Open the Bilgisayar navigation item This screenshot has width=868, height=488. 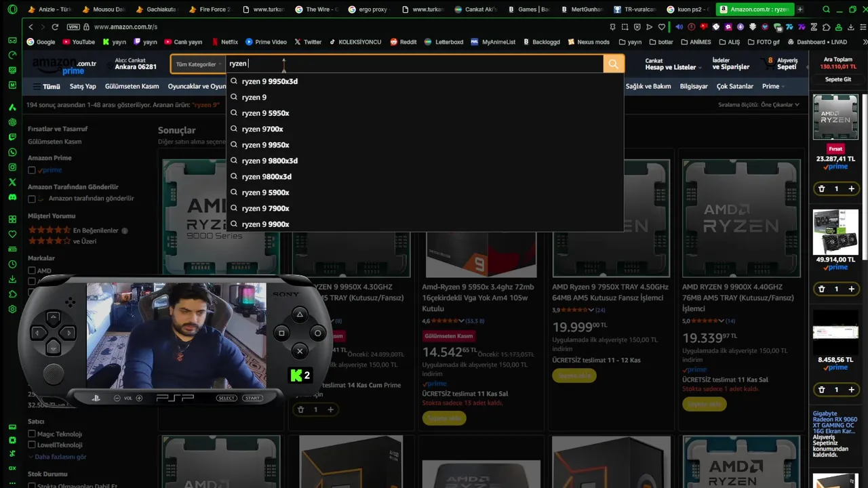(694, 86)
